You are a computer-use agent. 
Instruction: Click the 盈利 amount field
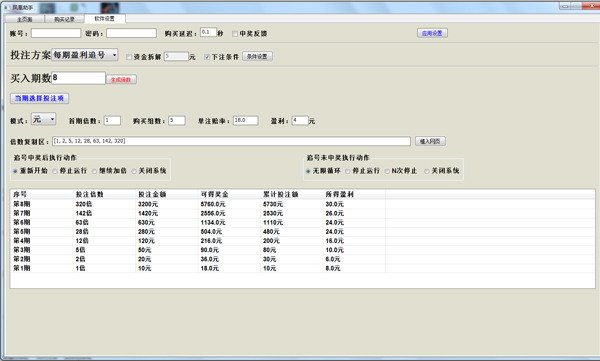point(300,121)
